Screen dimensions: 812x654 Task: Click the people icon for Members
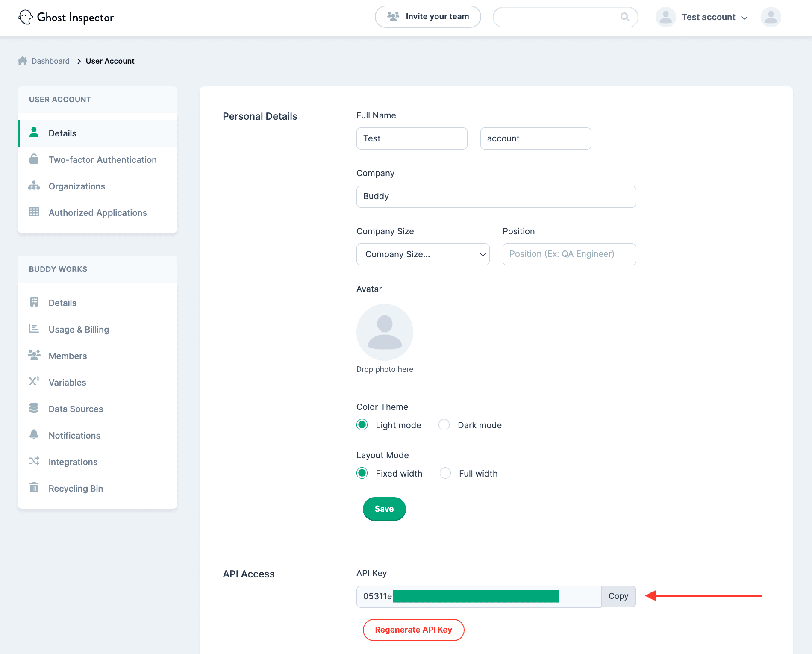point(34,355)
